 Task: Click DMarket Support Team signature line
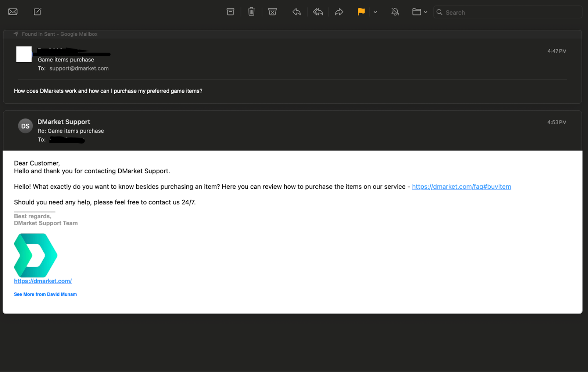coord(46,223)
